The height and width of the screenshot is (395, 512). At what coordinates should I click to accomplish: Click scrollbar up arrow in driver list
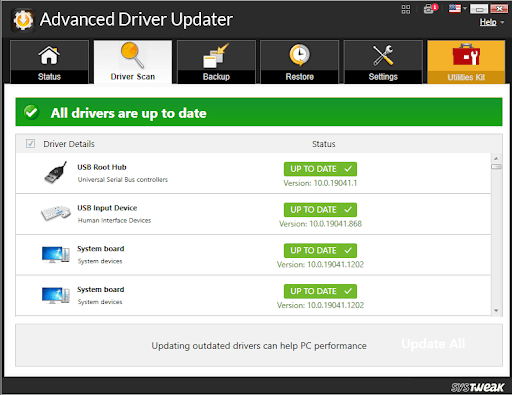point(496,158)
